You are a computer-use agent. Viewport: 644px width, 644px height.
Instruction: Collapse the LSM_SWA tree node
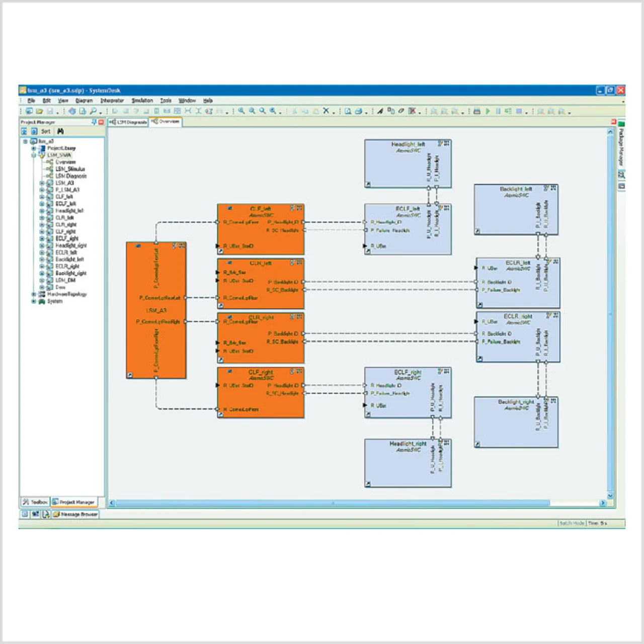34,155
